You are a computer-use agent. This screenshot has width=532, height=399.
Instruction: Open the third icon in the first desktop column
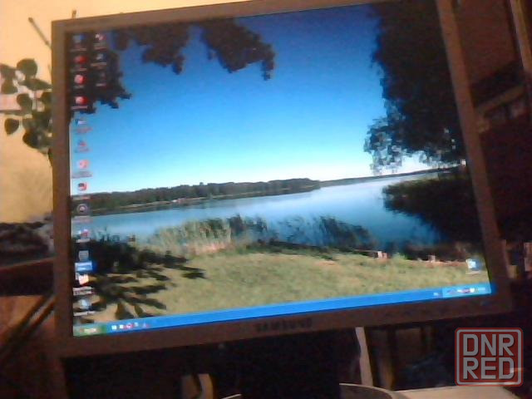(x=79, y=80)
